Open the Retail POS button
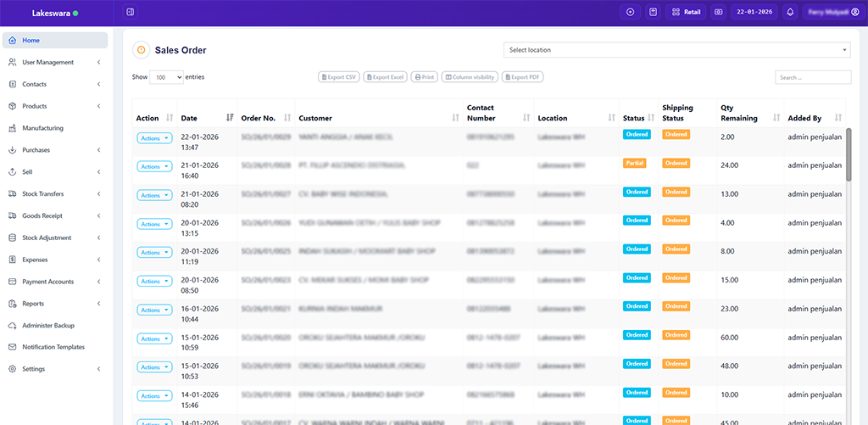Image resolution: width=868 pixels, height=425 pixels. [685, 12]
